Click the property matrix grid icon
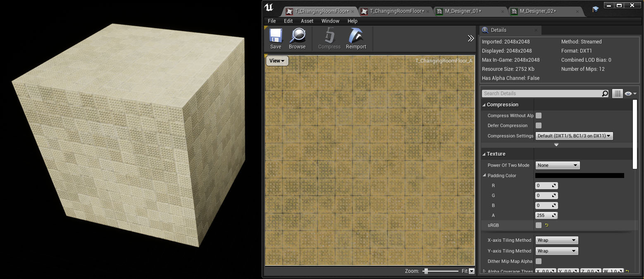This screenshot has width=644, height=279. [617, 94]
